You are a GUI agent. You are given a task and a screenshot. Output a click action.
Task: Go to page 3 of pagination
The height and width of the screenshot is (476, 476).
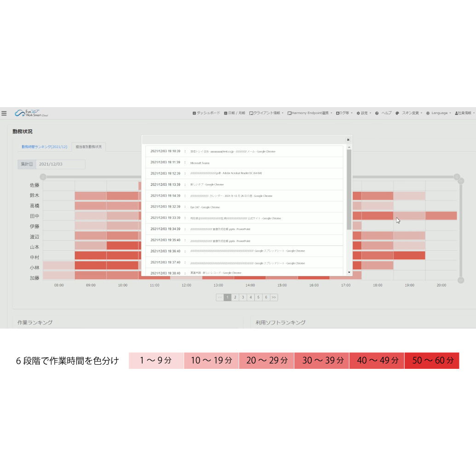(243, 298)
